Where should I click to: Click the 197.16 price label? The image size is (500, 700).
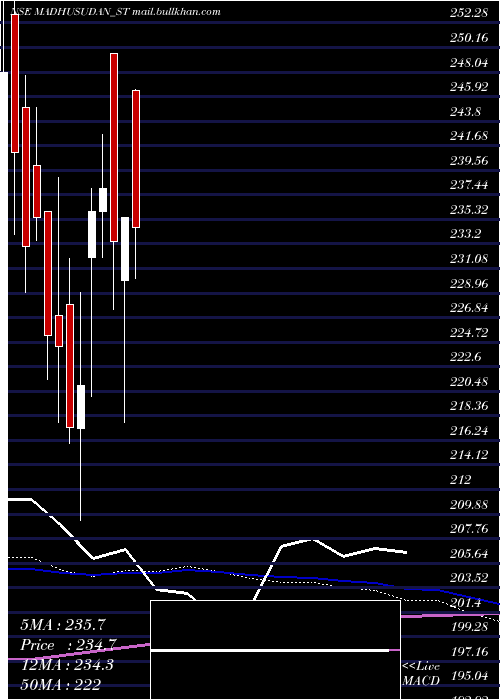tap(469, 652)
